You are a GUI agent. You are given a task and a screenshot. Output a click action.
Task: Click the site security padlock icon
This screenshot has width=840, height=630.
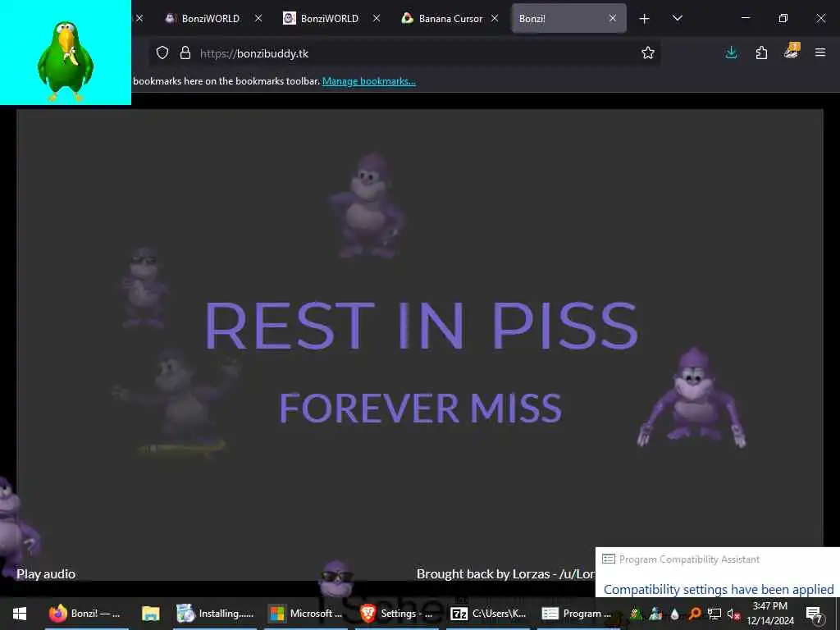(x=185, y=53)
